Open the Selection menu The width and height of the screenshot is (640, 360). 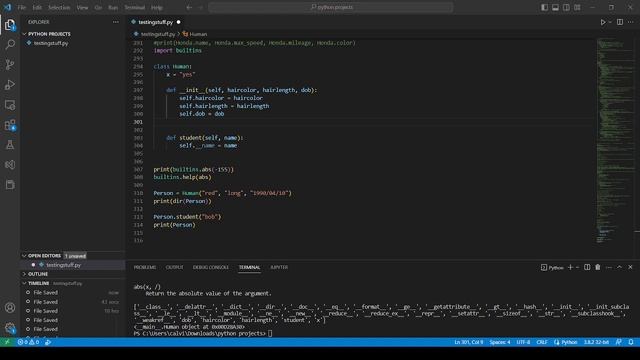[59, 7]
